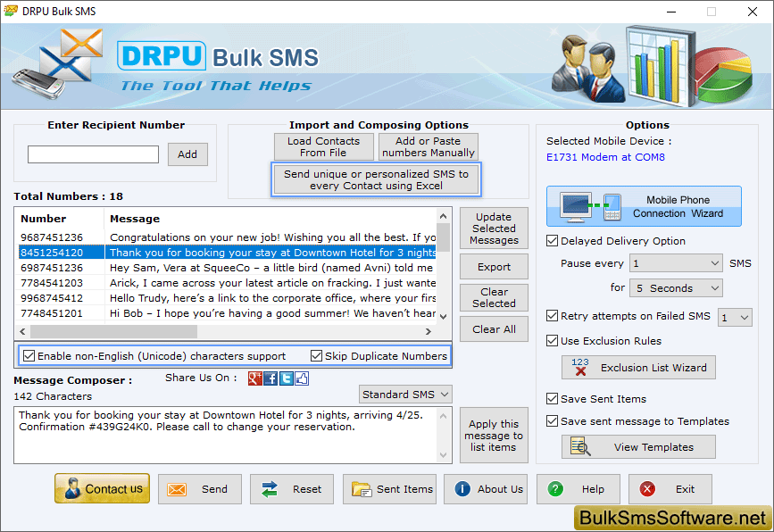This screenshot has width=774, height=532.
Task: Open the Mobile Phone Connection Wizard
Action: 644,206
